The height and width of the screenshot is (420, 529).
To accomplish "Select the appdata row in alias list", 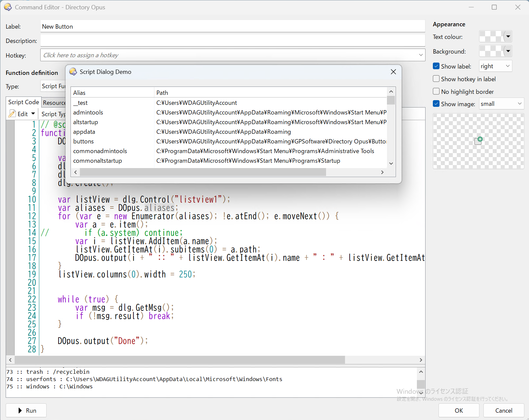I will pos(229,132).
